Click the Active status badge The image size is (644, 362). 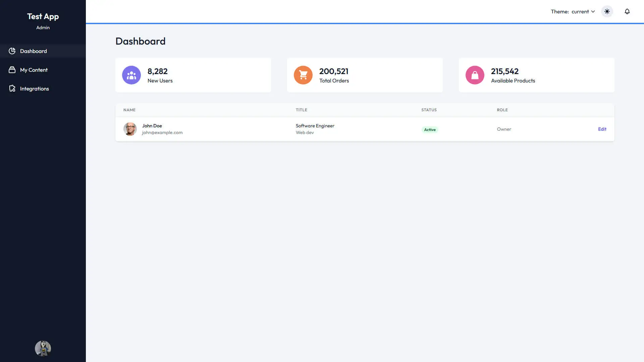[430, 129]
